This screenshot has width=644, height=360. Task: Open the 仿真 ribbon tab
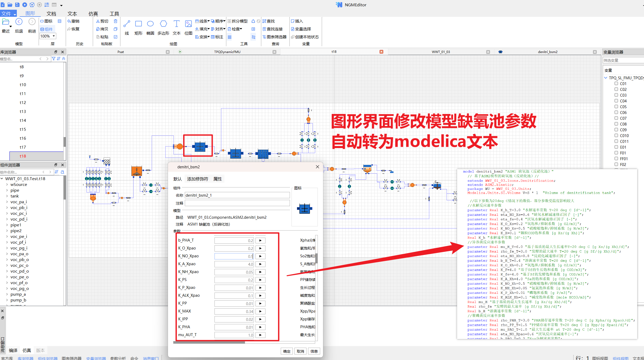click(93, 14)
